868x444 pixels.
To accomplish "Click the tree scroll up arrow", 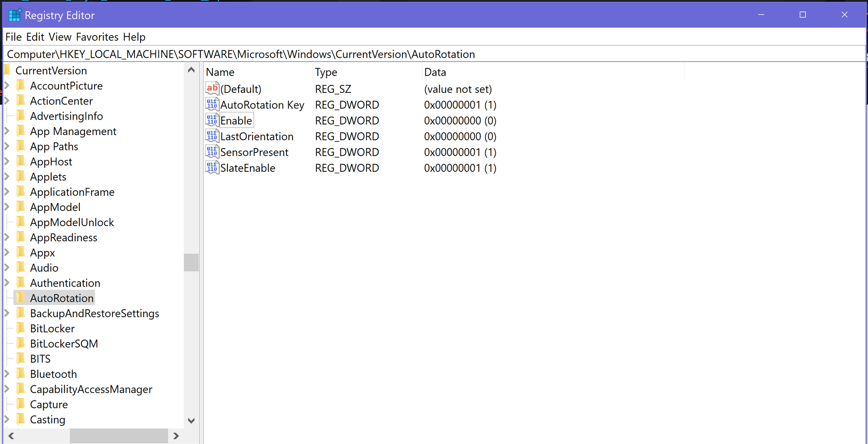I will 191,70.
